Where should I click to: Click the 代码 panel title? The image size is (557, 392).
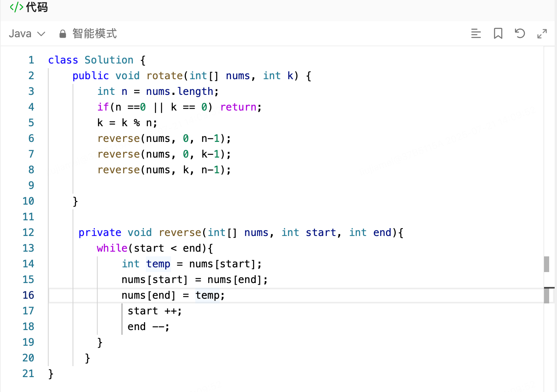37,7
